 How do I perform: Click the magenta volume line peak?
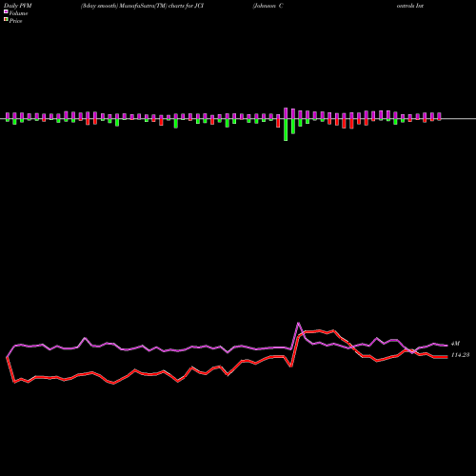[x=298, y=324]
